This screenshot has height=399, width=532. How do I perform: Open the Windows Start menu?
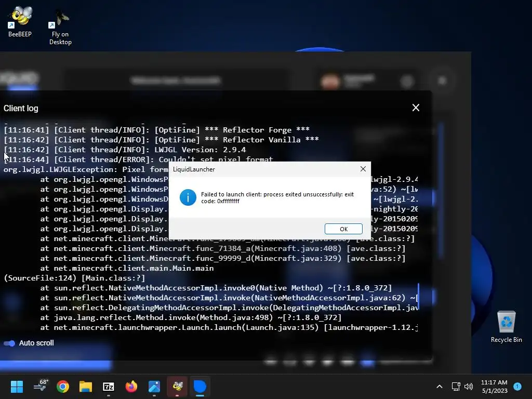pyautogui.click(x=17, y=387)
